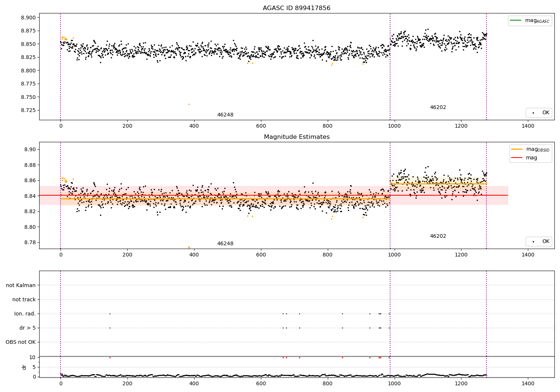Viewport: 560px width, 392px height.
Task: Click the 'not Kalman' row label
Action: click(21, 286)
